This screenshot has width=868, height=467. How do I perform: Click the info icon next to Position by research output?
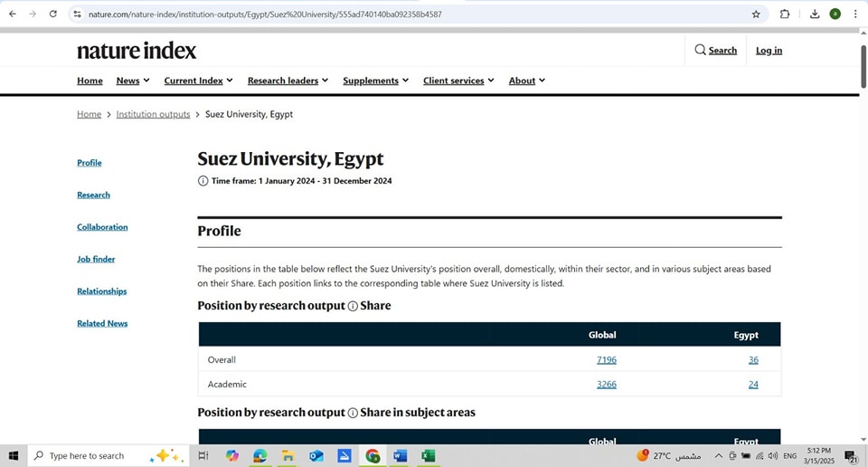353,306
